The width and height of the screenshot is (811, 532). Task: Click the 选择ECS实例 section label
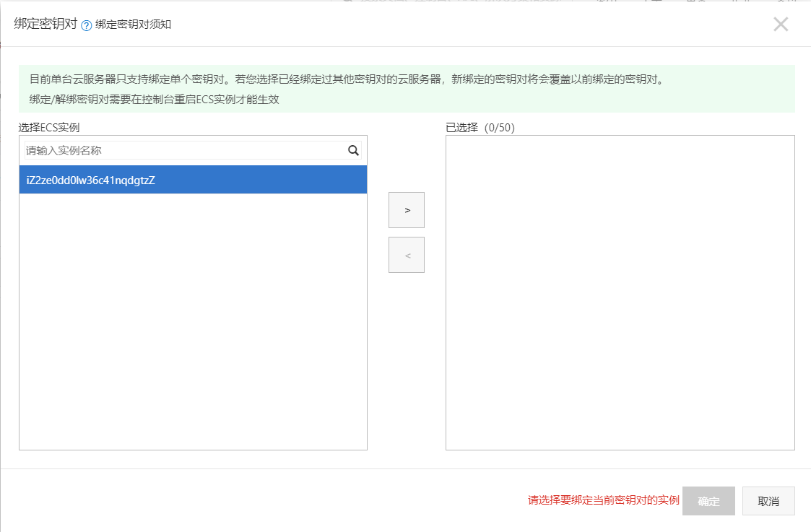click(50, 128)
